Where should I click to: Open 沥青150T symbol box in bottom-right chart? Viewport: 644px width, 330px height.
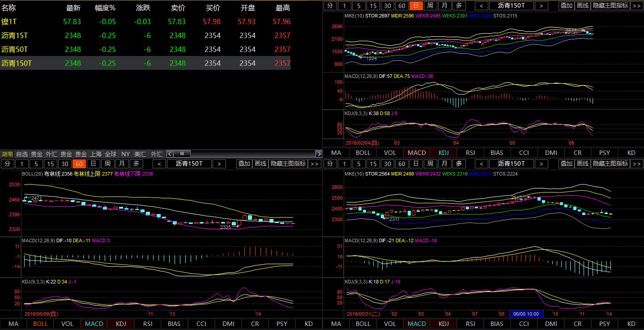511,163
